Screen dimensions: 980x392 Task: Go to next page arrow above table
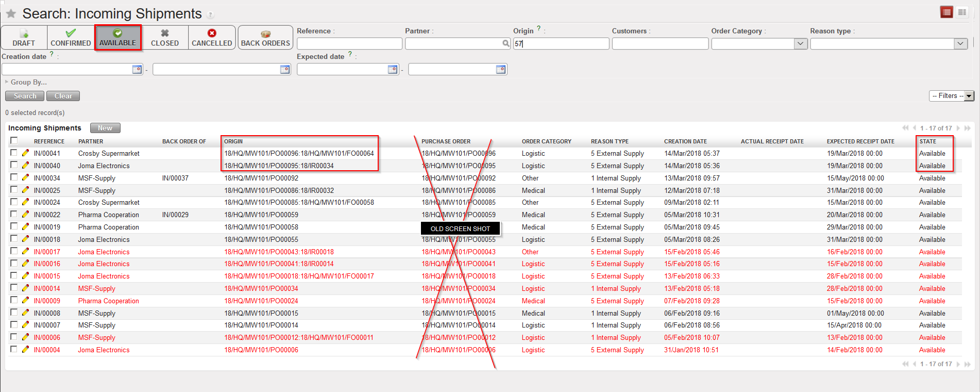click(x=958, y=128)
